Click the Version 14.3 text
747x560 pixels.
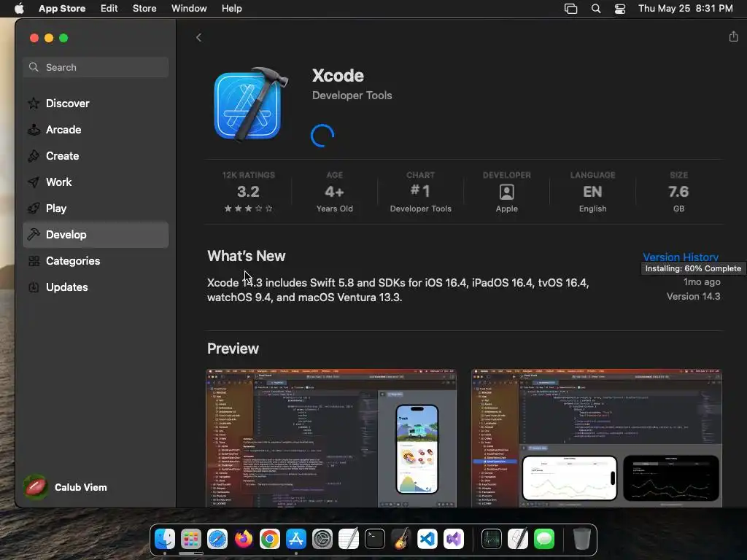click(x=693, y=296)
